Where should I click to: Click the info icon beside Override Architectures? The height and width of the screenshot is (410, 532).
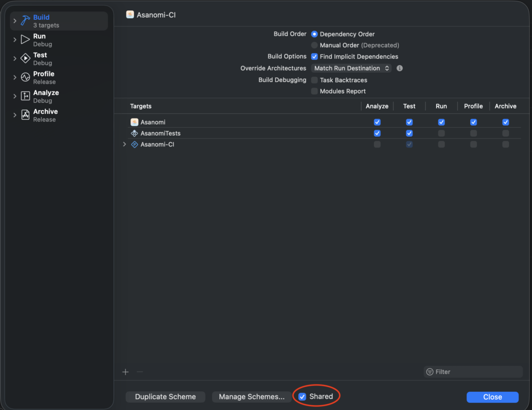click(x=400, y=68)
